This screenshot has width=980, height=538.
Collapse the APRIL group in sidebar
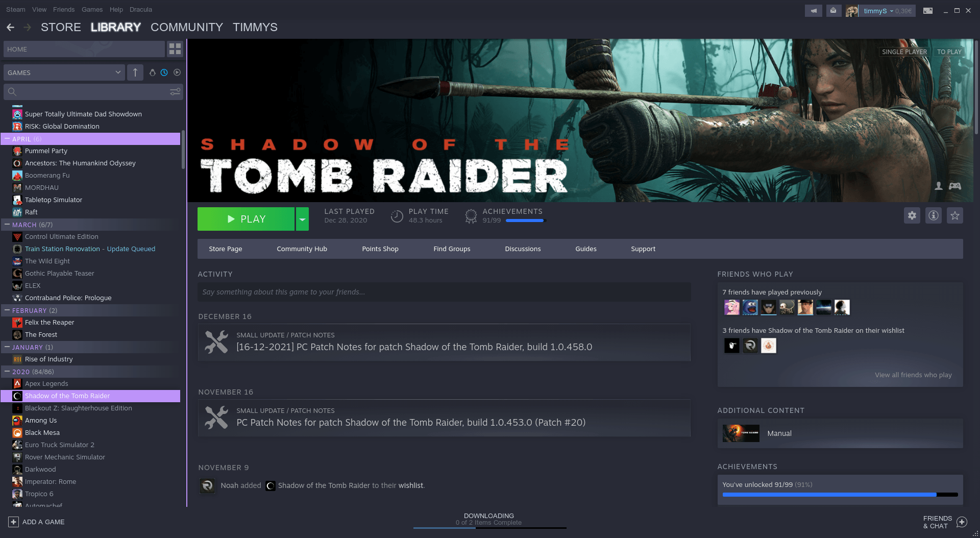point(7,139)
